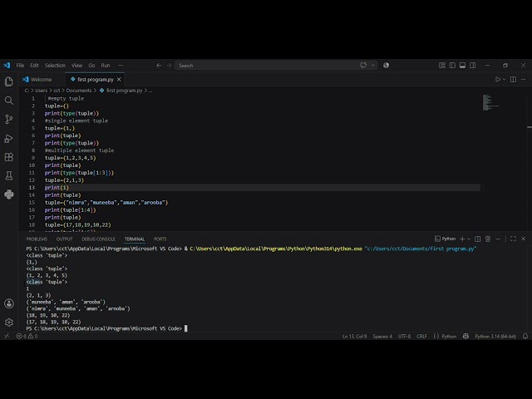Image resolution: width=532 pixels, height=399 pixels.
Task: Expand the hidden menu items ellipsis
Action: (x=121, y=65)
